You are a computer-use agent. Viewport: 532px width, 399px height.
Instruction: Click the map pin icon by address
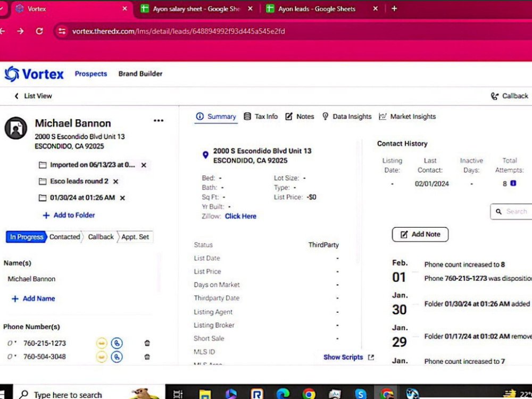205,155
